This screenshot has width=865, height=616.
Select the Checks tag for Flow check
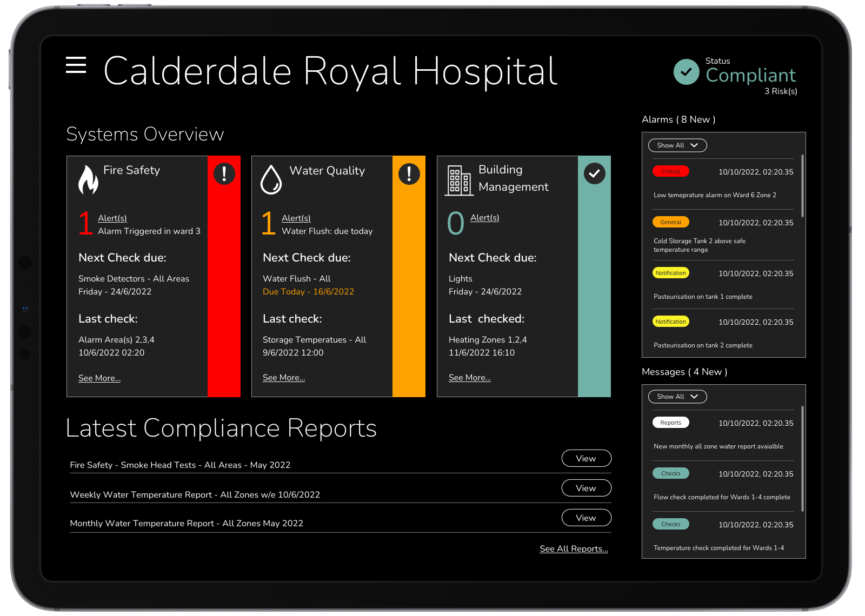click(x=671, y=473)
